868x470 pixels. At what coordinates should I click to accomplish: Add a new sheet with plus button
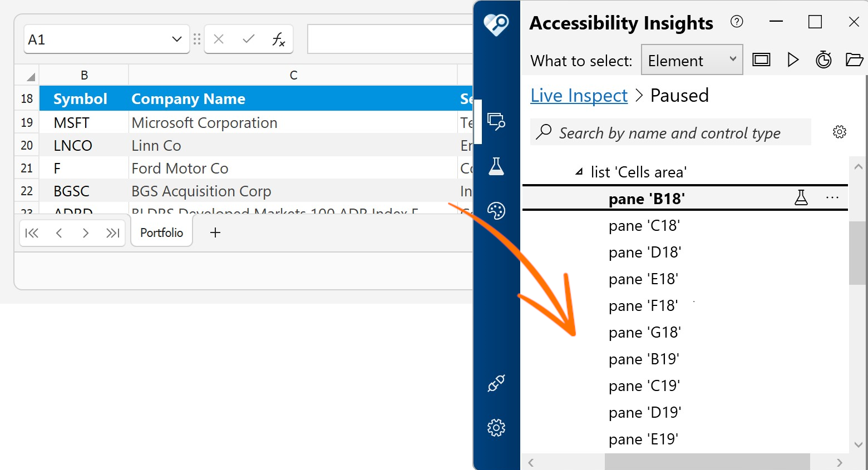[x=215, y=232]
